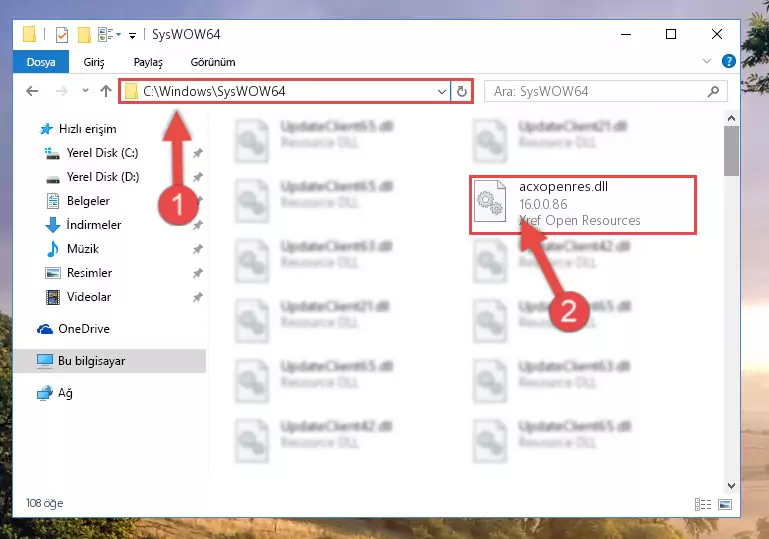Maximize the SysWOW64 window

pos(671,34)
